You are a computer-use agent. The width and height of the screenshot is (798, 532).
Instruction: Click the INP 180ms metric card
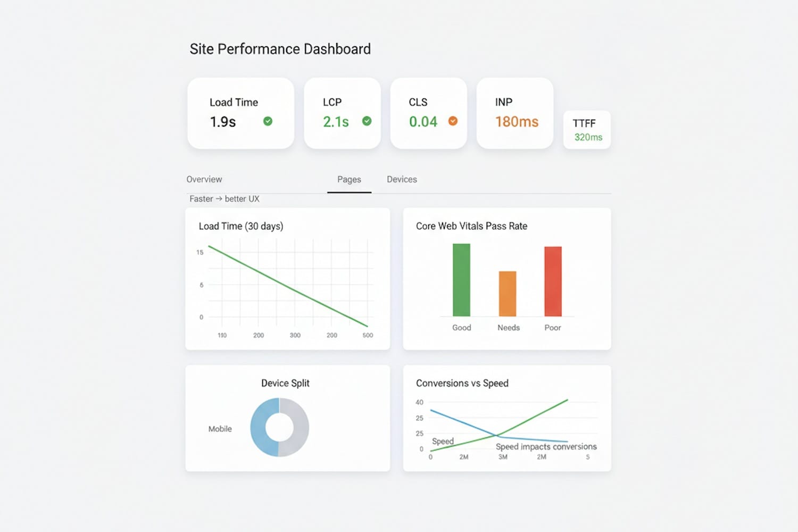[514, 113]
